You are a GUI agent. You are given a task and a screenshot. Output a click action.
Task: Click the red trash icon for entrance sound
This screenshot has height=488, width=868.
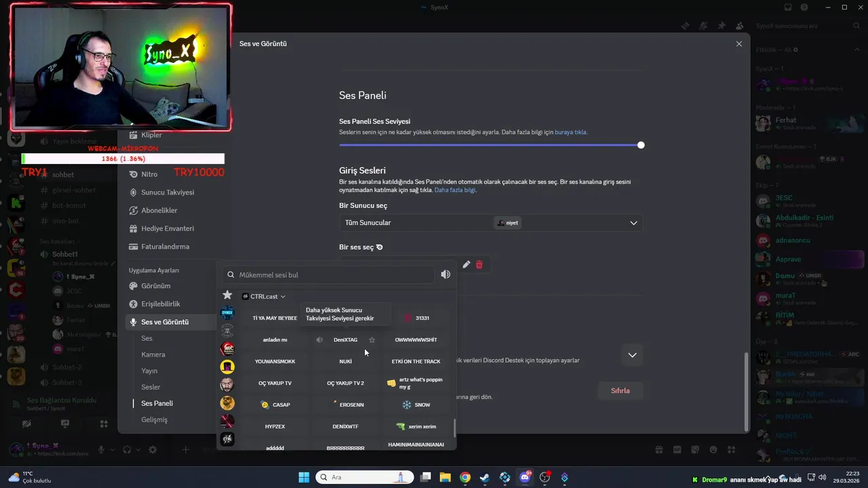479,264
